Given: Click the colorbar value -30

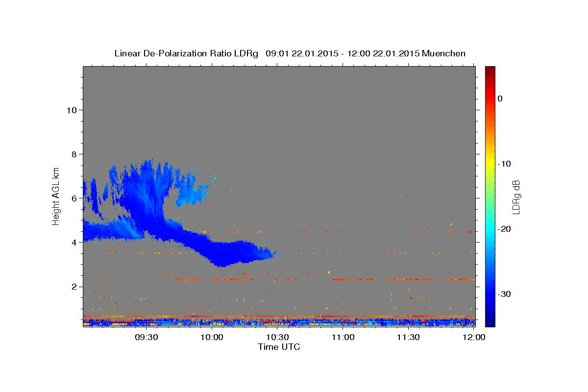Looking at the screenshot, I should click(505, 294).
